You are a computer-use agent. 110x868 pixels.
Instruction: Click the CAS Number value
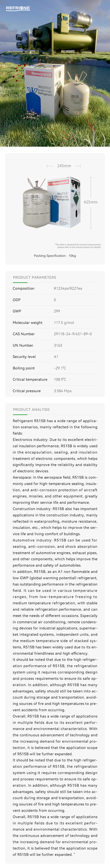(x=73, y=334)
